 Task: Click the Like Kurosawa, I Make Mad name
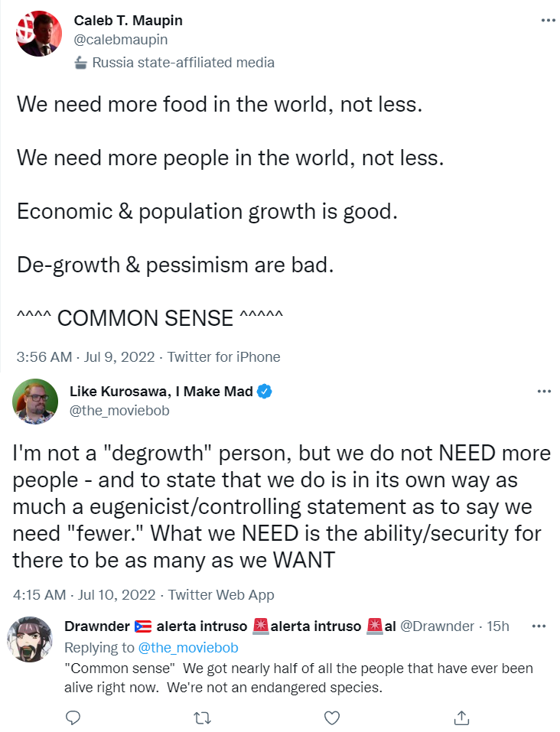[161, 392]
